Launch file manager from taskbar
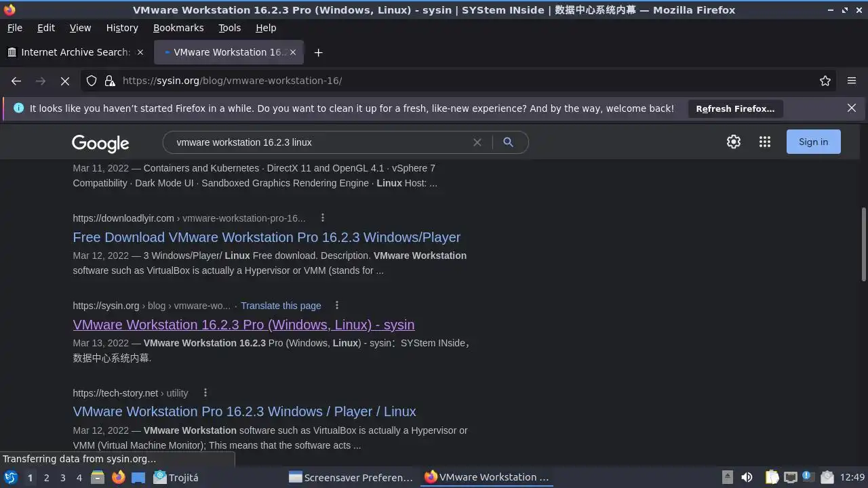This screenshot has height=488, width=868. 97,477
